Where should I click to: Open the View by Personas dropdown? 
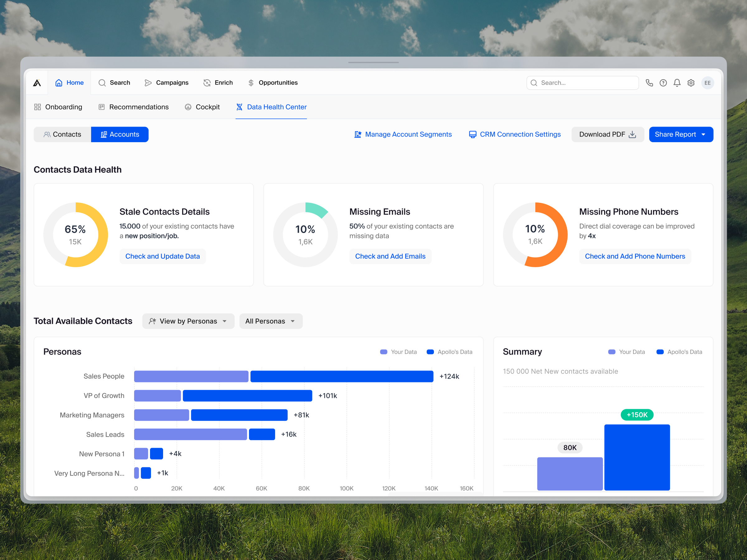(188, 321)
